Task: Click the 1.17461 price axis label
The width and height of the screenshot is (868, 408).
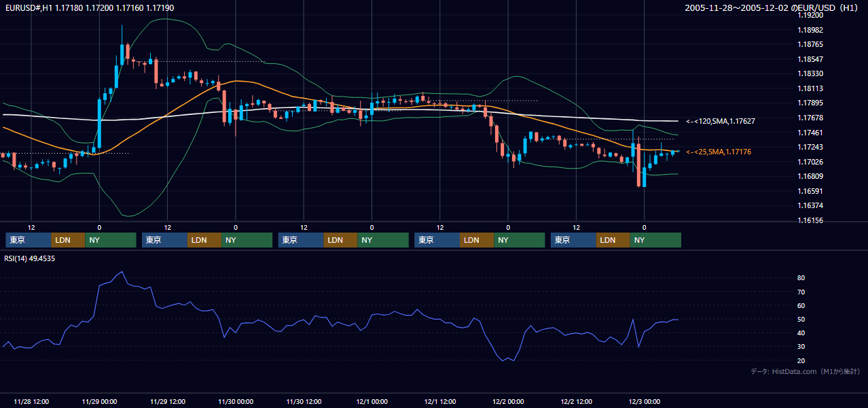Action: click(x=810, y=133)
